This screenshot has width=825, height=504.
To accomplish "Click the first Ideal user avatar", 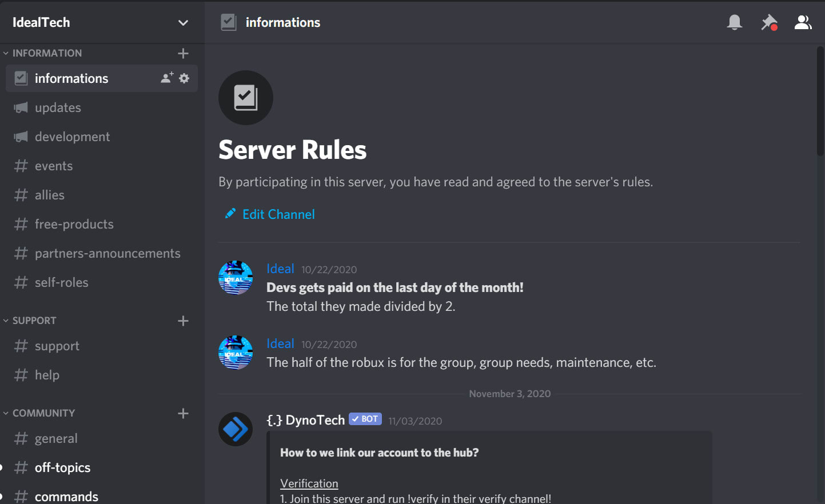I will [x=236, y=278].
